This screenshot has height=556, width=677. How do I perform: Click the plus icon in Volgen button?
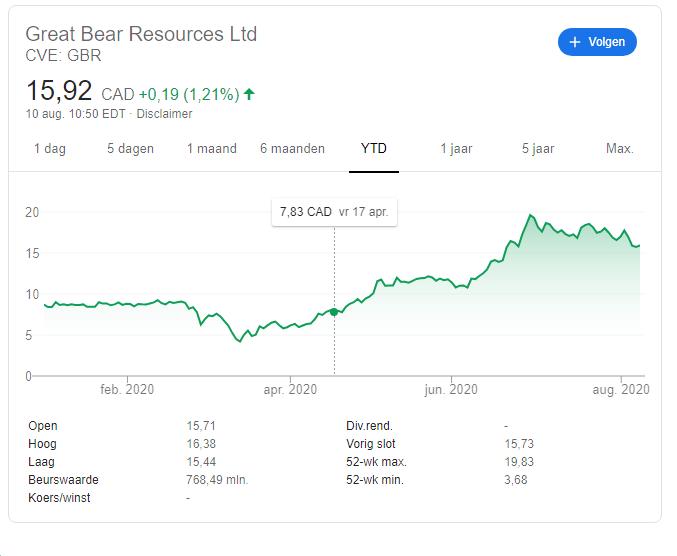point(575,42)
